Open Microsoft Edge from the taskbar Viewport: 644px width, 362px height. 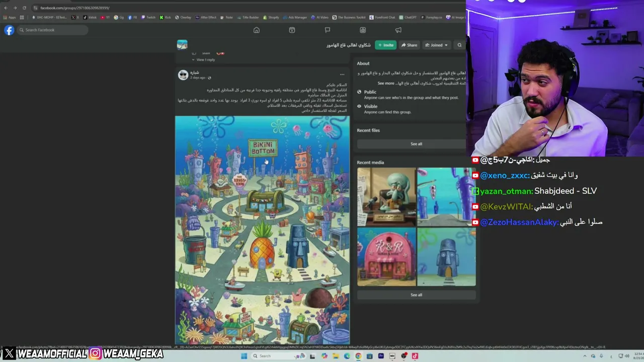pos(347,356)
